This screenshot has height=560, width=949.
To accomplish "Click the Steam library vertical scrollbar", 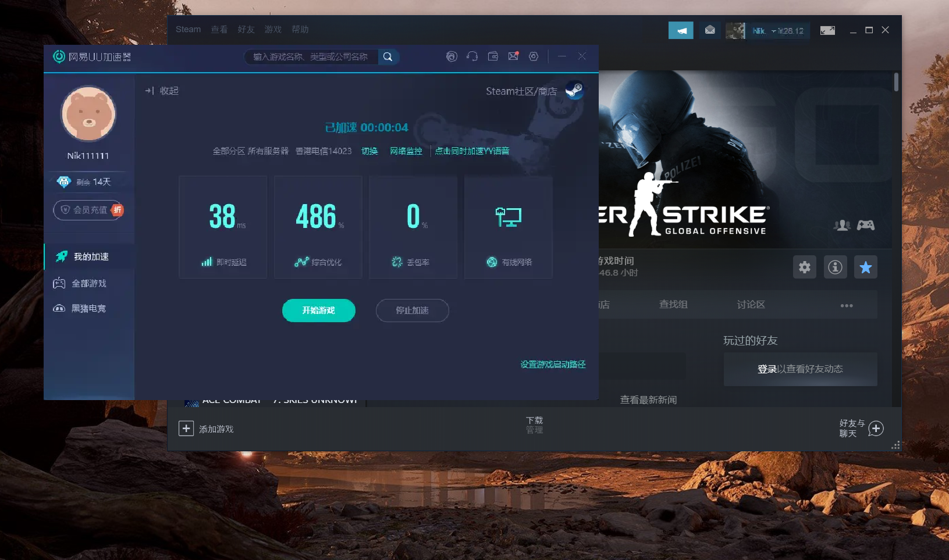I will (896, 82).
